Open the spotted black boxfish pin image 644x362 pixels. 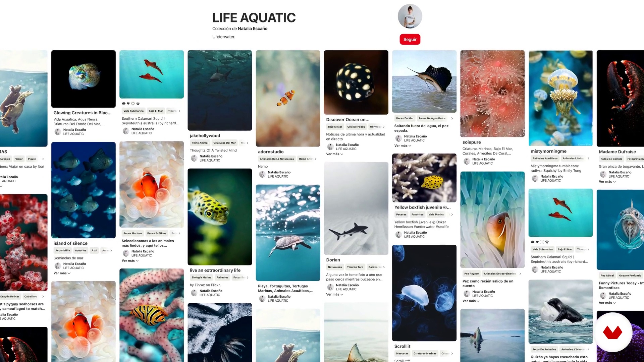click(x=356, y=82)
